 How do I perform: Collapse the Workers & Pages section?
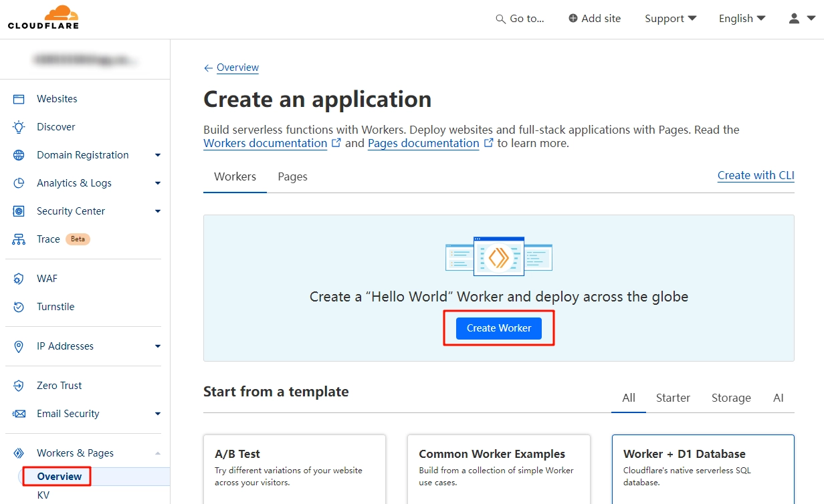pos(158,453)
